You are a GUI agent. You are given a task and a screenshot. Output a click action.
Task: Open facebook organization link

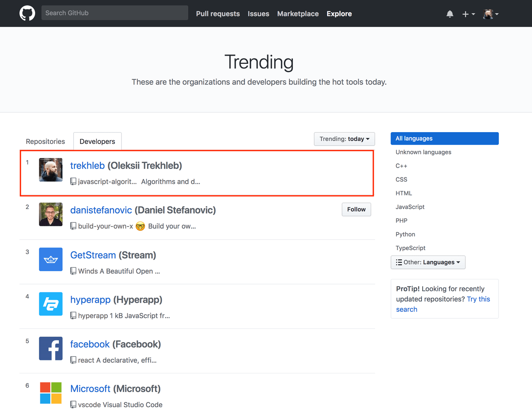[90, 344]
